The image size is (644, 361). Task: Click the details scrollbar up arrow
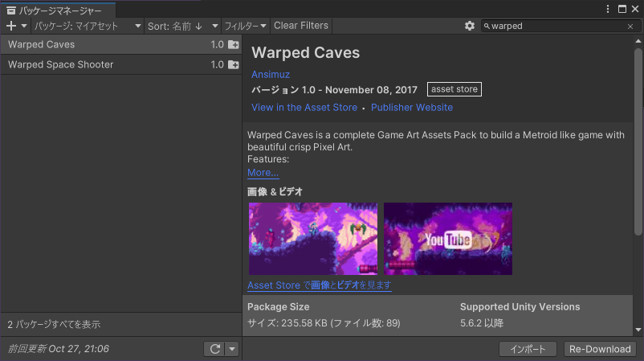point(638,41)
